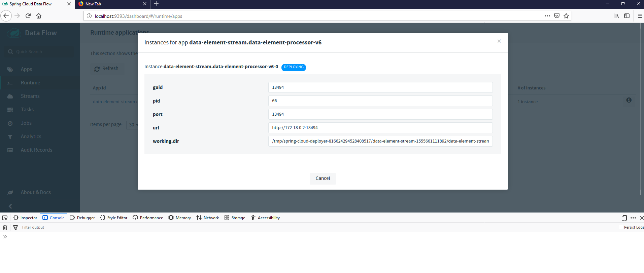Click the console filter funnel icon
Viewport: 644px width, 273px height.
point(15,228)
